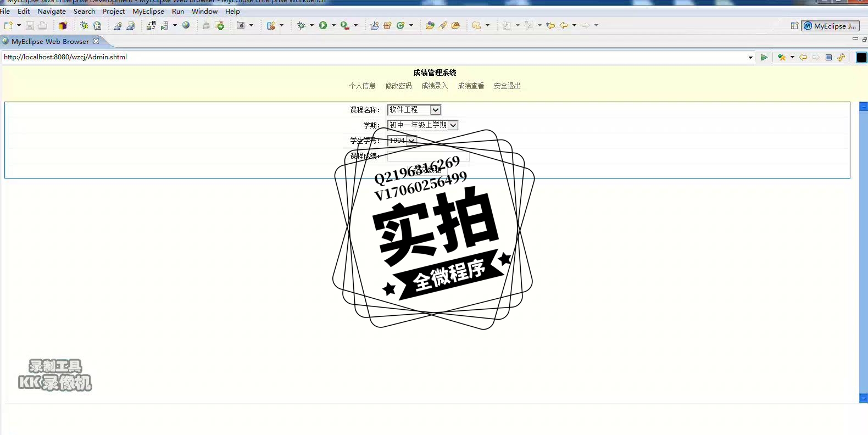The image size is (868, 435).
Task: Open the 个人信息 link
Action: pos(362,86)
